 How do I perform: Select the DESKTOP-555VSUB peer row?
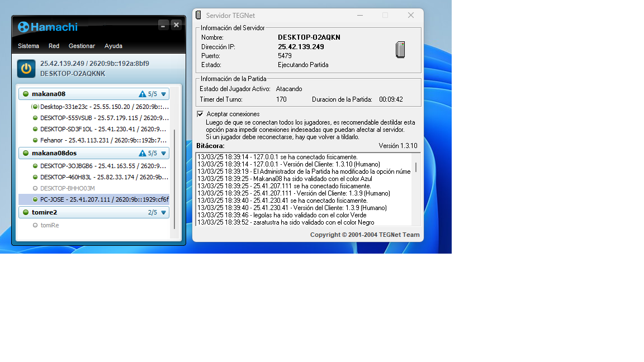pyautogui.click(x=94, y=118)
